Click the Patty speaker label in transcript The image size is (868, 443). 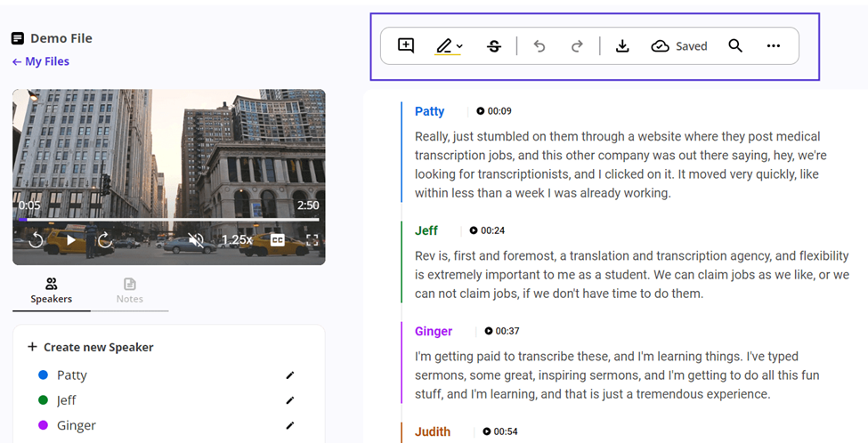[430, 111]
